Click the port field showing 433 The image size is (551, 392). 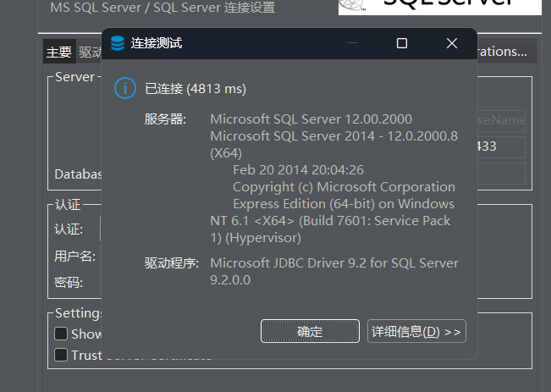pyautogui.click(x=501, y=147)
